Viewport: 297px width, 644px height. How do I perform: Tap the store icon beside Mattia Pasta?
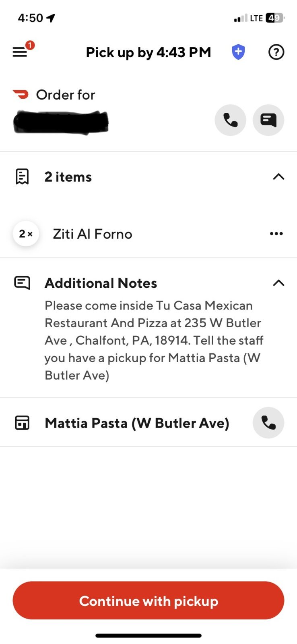22,423
